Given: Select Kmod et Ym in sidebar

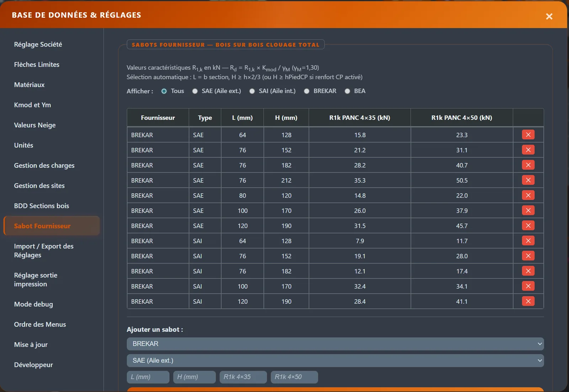Looking at the screenshot, I should click(x=52, y=105).
